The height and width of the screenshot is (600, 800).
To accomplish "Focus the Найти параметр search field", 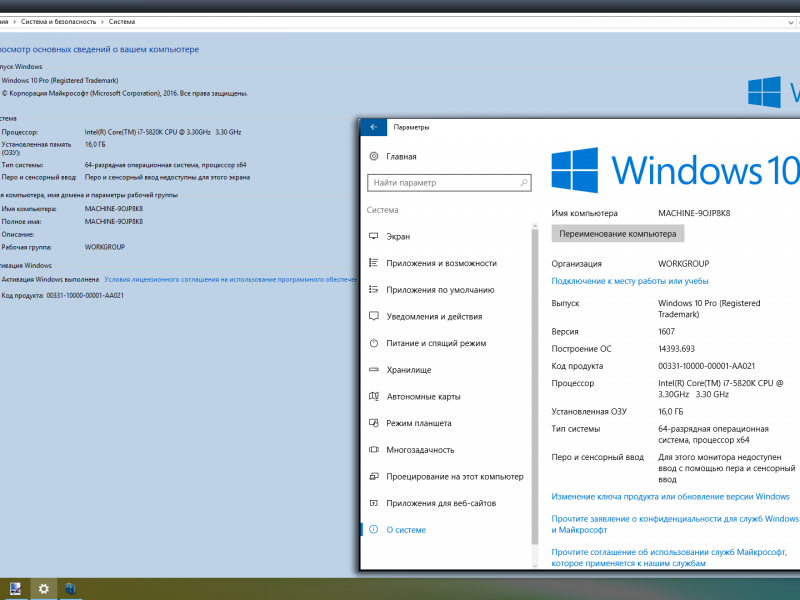I will click(449, 183).
